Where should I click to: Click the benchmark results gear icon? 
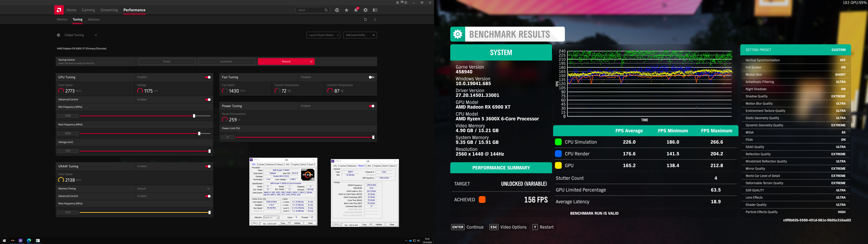click(458, 34)
